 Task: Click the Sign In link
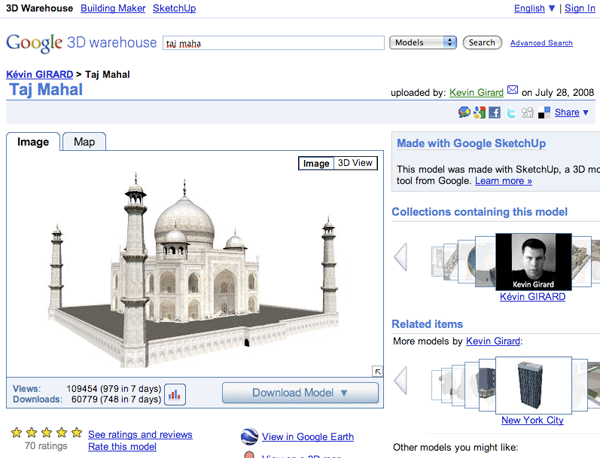tap(580, 8)
